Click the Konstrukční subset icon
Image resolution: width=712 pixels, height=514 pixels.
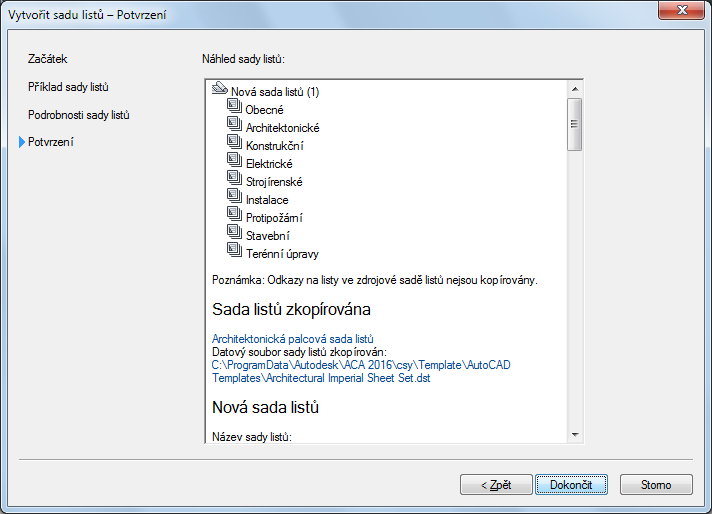[x=235, y=145]
